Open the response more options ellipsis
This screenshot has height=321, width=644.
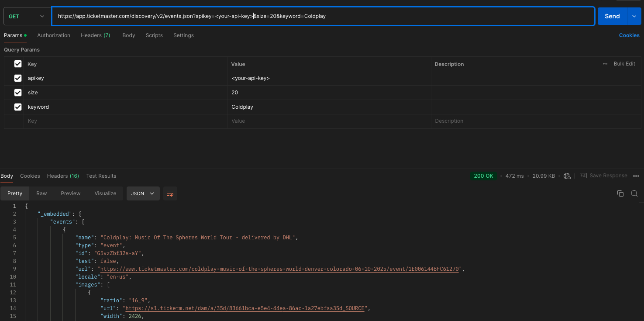(x=636, y=176)
